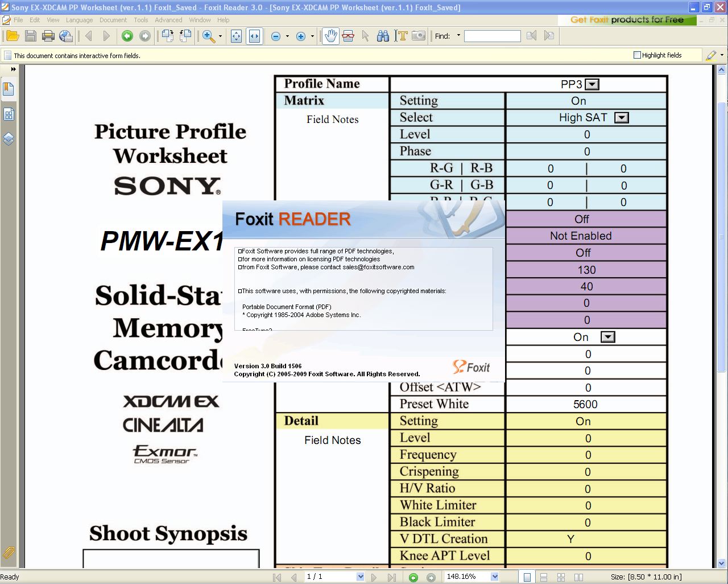Click the vertical scrollbar on right

tap(722, 236)
